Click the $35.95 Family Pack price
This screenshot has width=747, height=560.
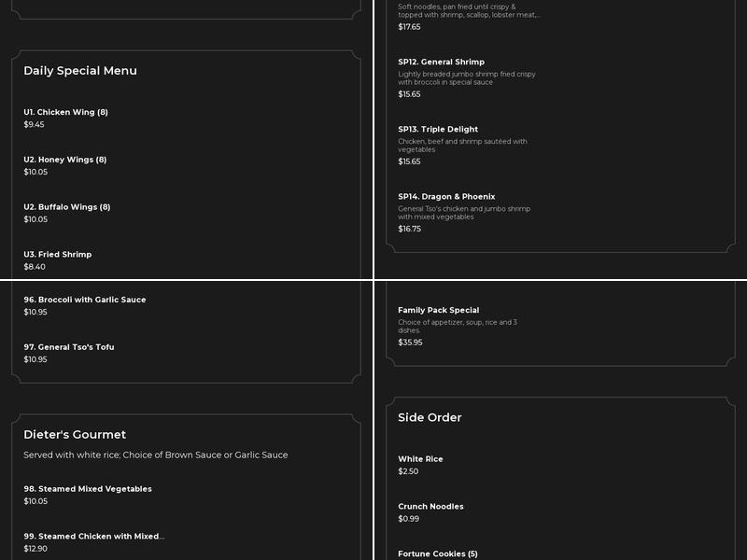[410, 343]
